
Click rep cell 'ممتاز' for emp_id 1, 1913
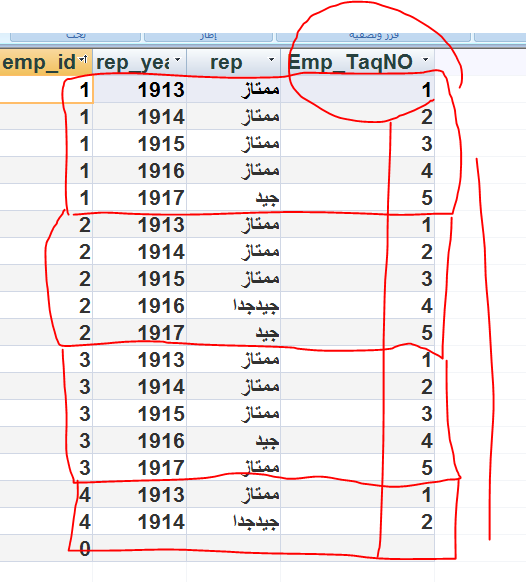tap(233, 89)
